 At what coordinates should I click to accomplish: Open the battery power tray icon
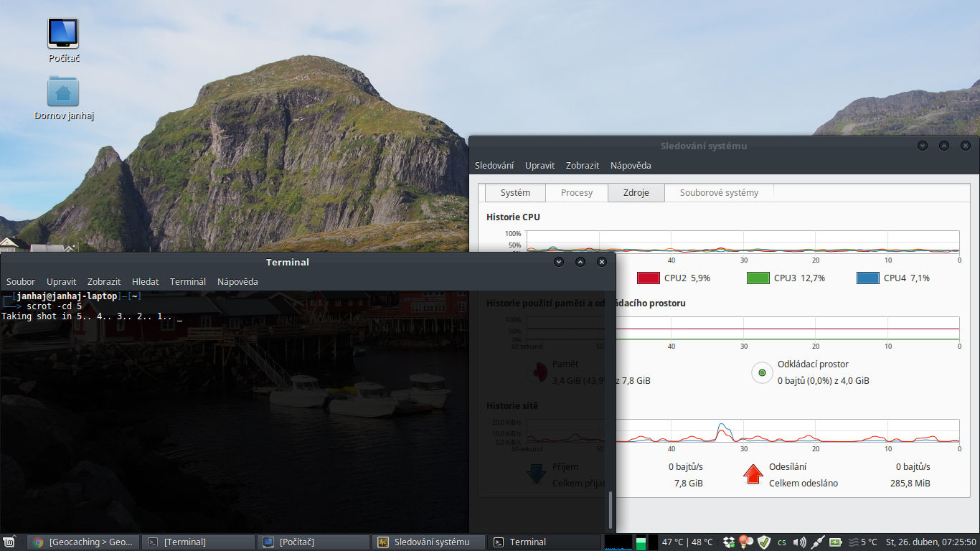[836, 542]
